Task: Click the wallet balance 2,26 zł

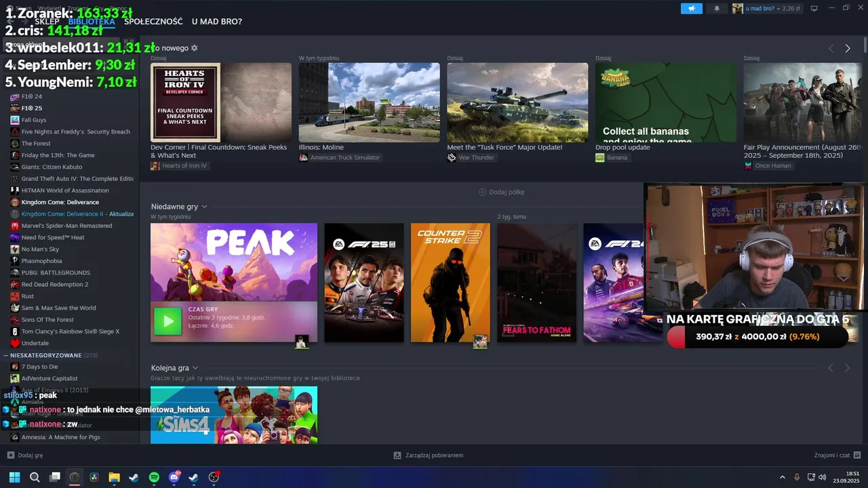Action: [x=791, y=9]
